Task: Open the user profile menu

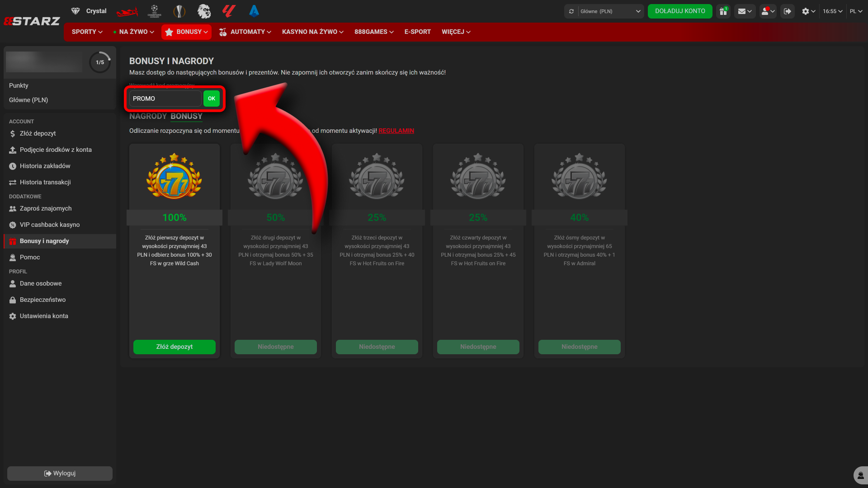Action: coord(768,11)
